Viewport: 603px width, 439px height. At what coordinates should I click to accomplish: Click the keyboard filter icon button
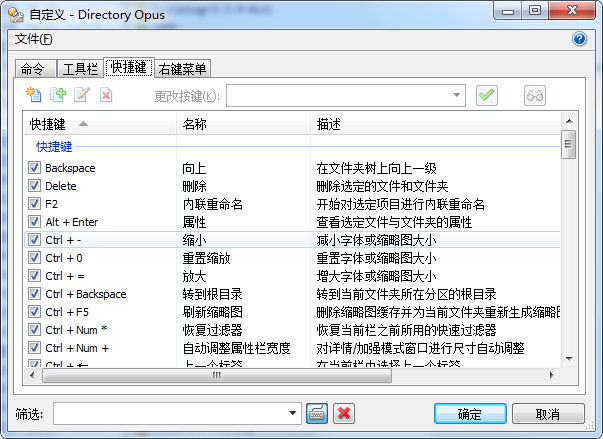pos(317,414)
